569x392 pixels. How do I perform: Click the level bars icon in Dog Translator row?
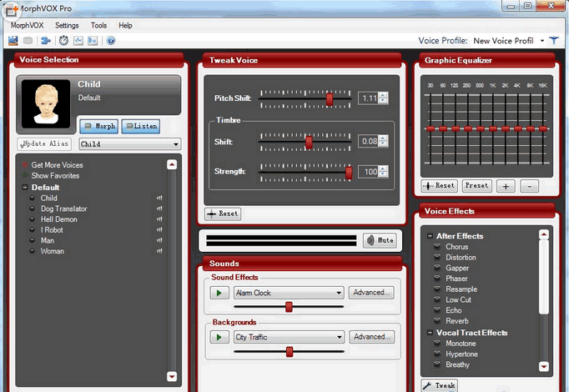(159, 209)
